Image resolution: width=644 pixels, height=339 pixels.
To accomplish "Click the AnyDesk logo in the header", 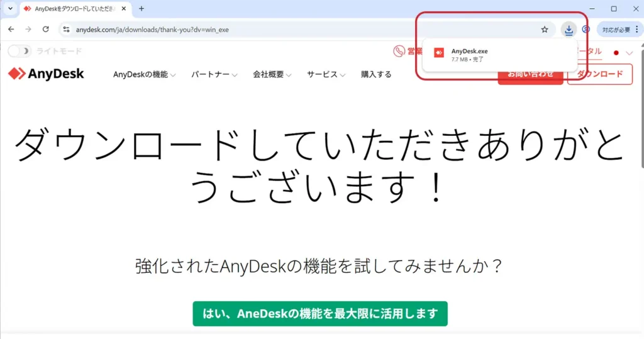I will pyautogui.click(x=46, y=74).
